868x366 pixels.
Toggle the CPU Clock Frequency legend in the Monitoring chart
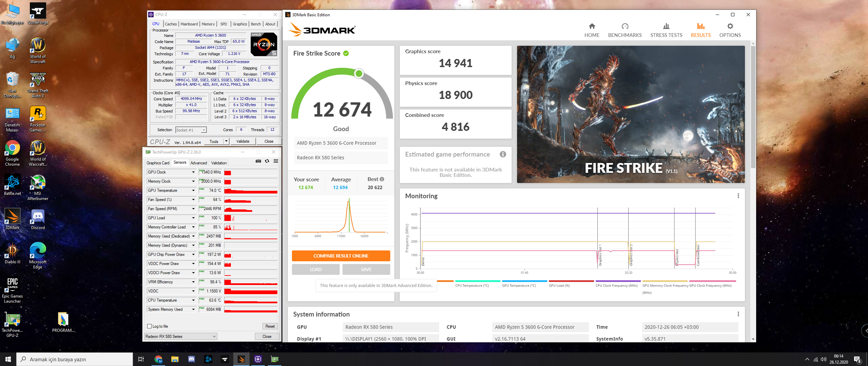616,285
